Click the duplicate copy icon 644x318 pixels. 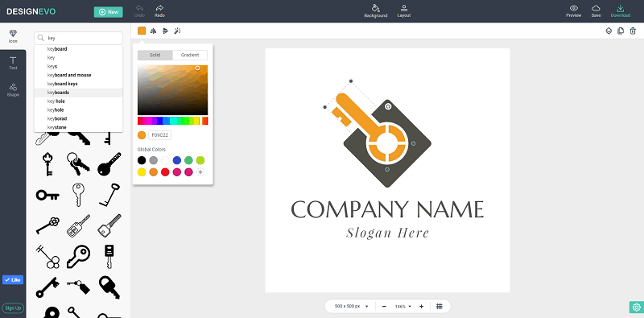coord(621,31)
